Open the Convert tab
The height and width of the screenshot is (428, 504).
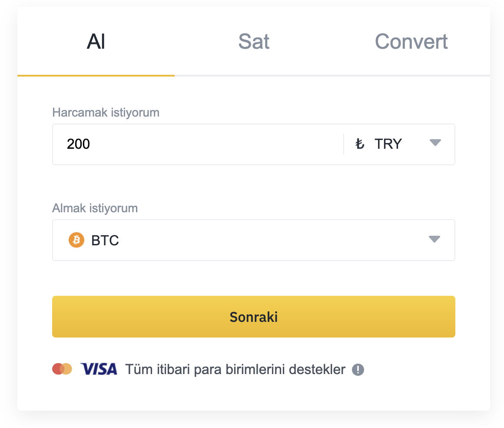tap(411, 42)
